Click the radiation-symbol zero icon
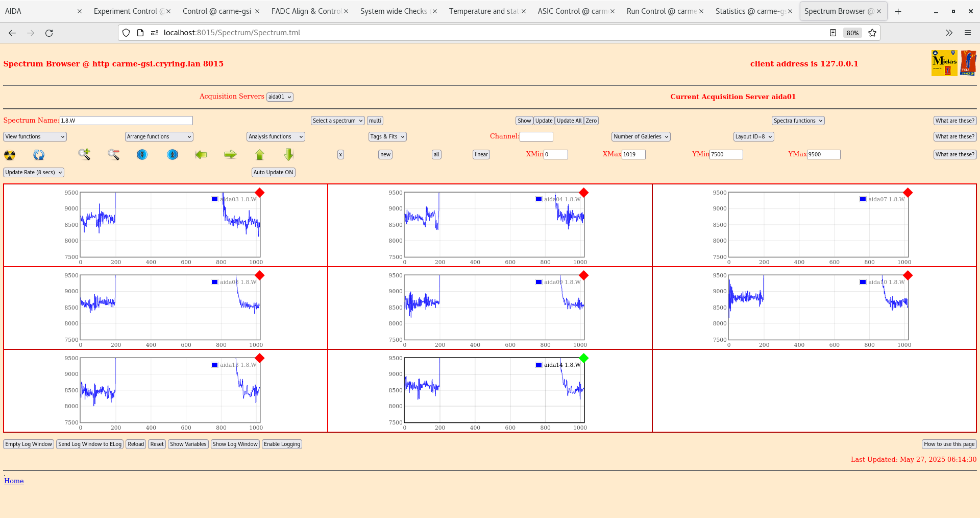Viewport: 980px width, 518px height. click(9, 155)
